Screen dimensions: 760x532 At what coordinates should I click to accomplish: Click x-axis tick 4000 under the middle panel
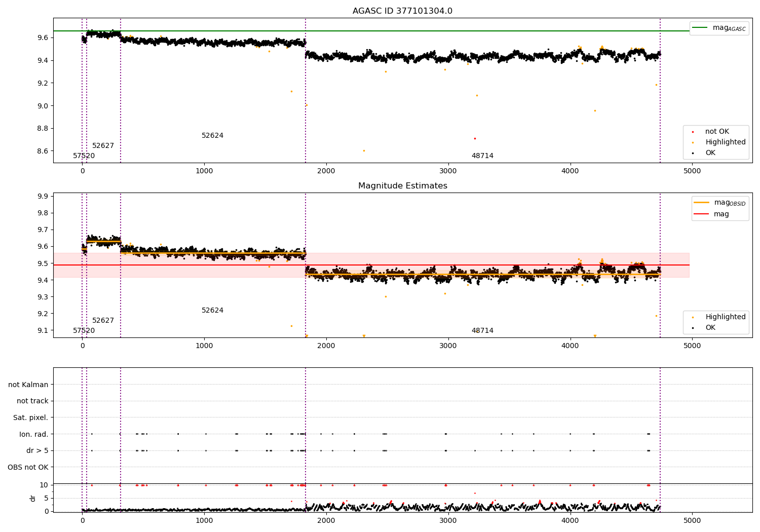[x=570, y=346]
